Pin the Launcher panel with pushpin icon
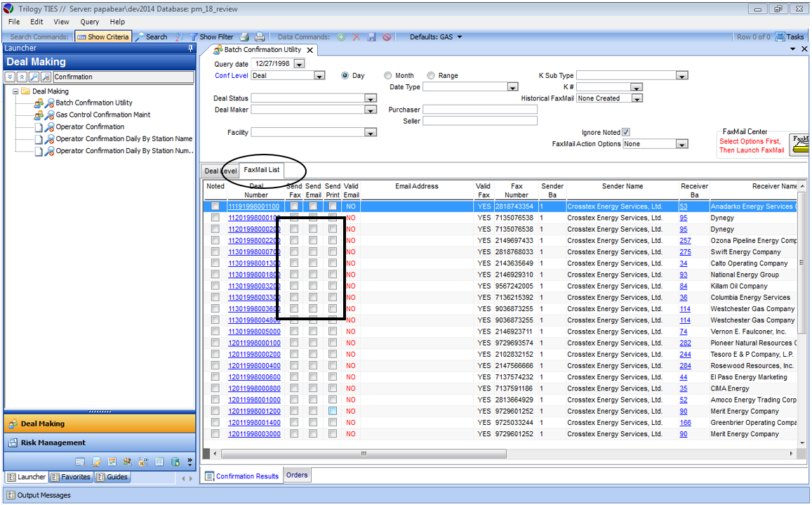Viewport: 812px width, 505px height. point(190,48)
